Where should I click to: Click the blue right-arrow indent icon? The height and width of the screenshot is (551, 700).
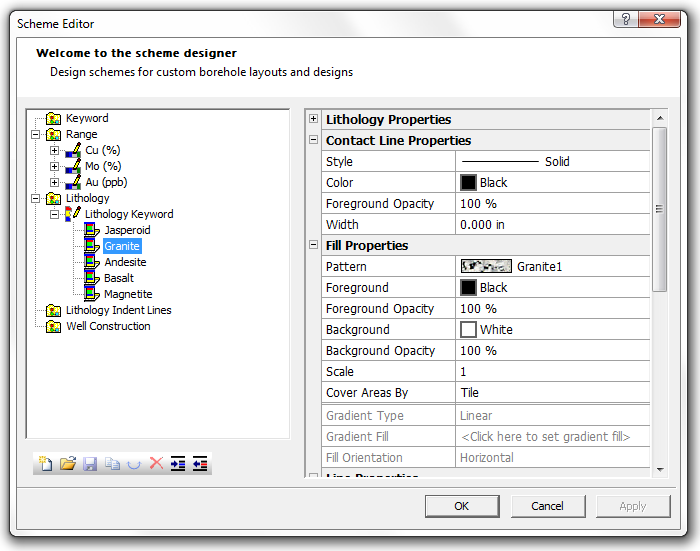click(178, 463)
